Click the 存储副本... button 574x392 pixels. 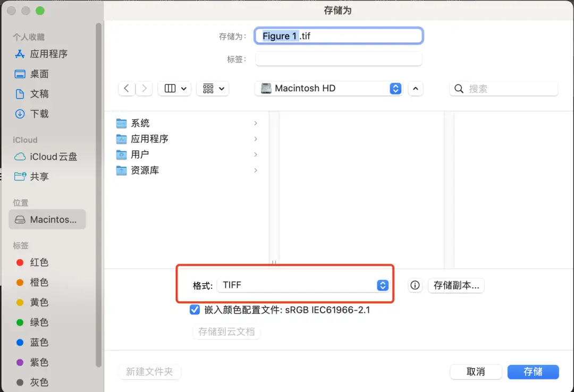coord(456,285)
